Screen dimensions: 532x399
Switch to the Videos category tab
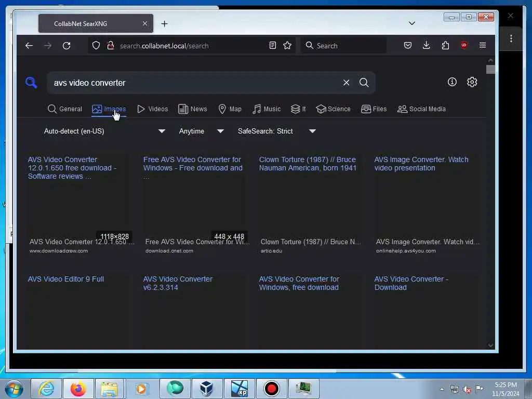pos(152,109)
